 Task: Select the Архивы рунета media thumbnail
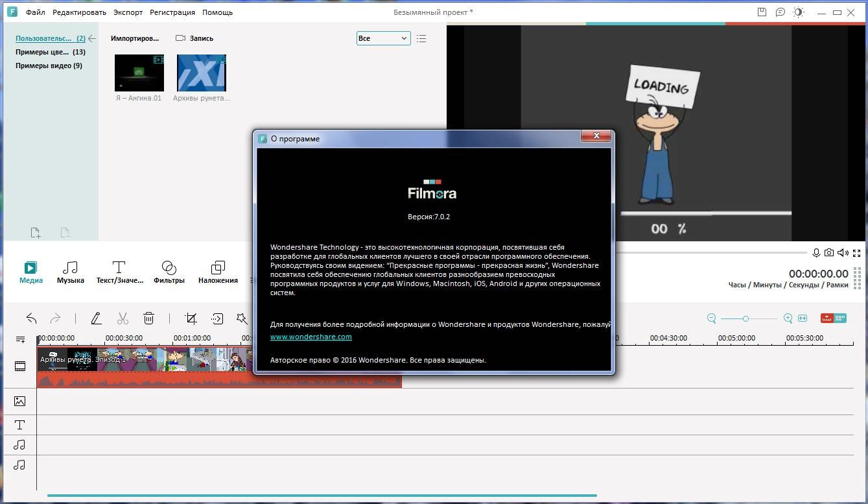tap(202, 73)
